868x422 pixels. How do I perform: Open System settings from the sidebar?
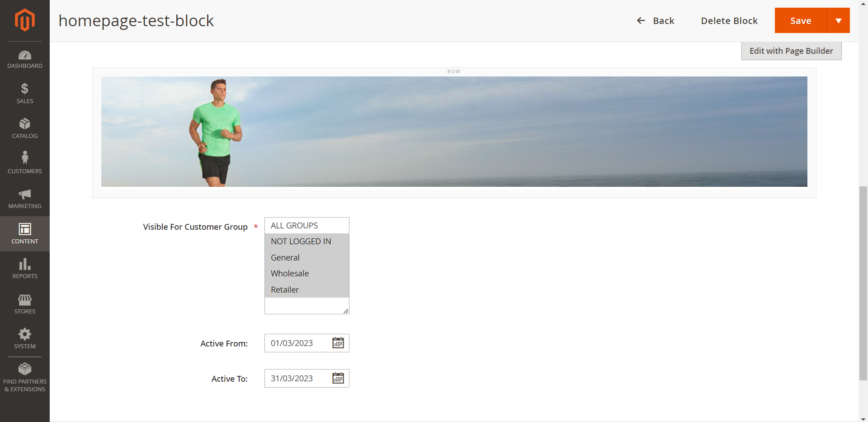tap(25, 338)
